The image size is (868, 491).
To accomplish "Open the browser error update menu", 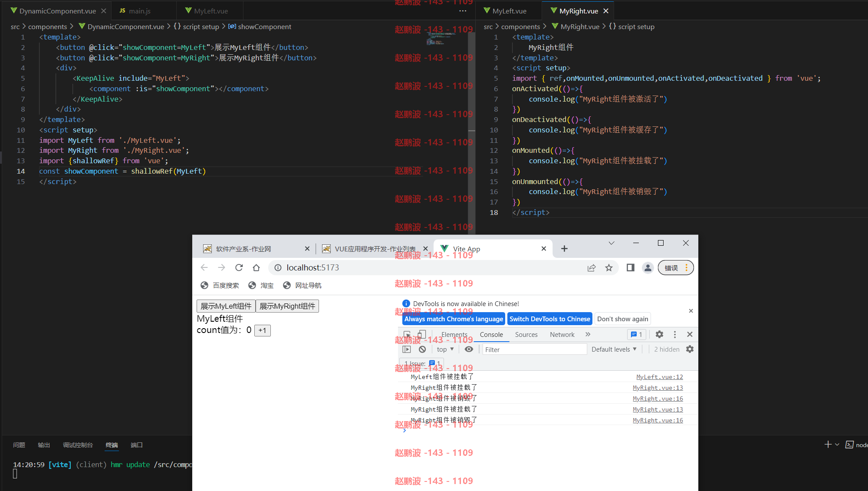I will 676,268.
